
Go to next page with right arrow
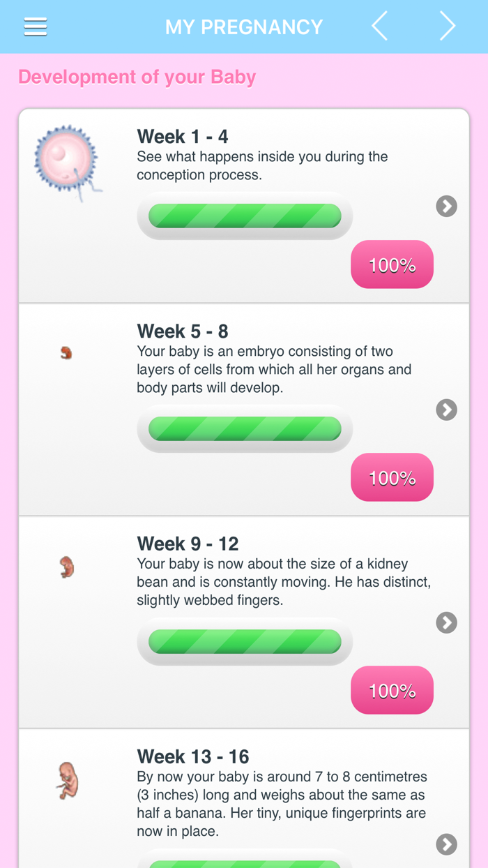(447, 27)
